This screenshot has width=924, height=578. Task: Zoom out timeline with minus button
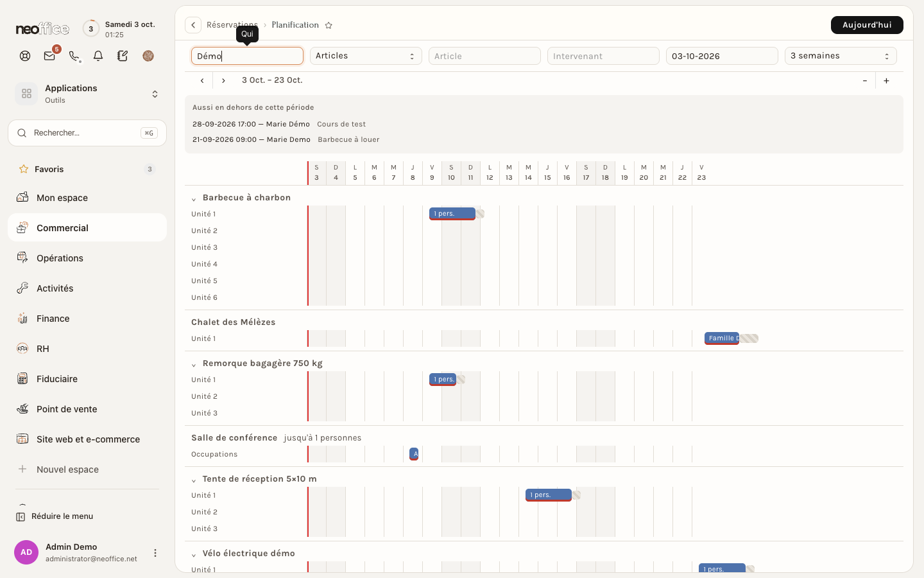pyautogui.click(x=865, y=80)
